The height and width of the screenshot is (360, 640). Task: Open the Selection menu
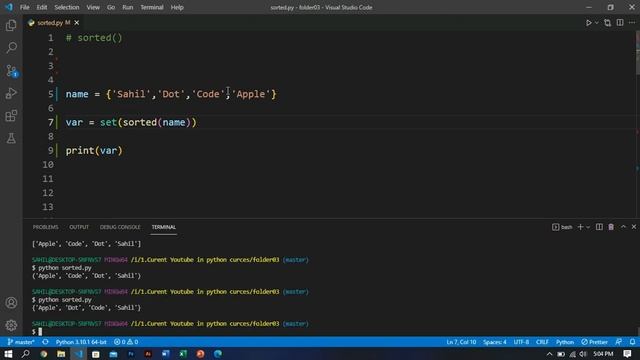coord(67,7)
